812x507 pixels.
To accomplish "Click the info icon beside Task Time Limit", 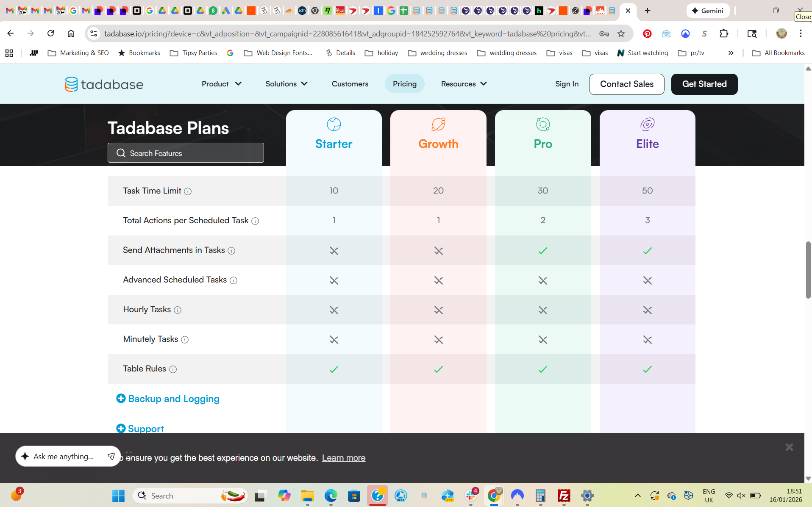I will point(188,191).
